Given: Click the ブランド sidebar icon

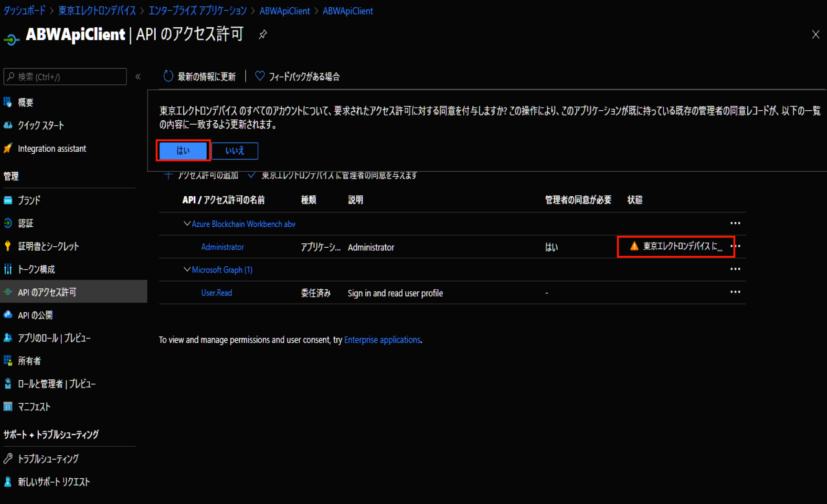Looking at the screenshot, I should point(8,200).
